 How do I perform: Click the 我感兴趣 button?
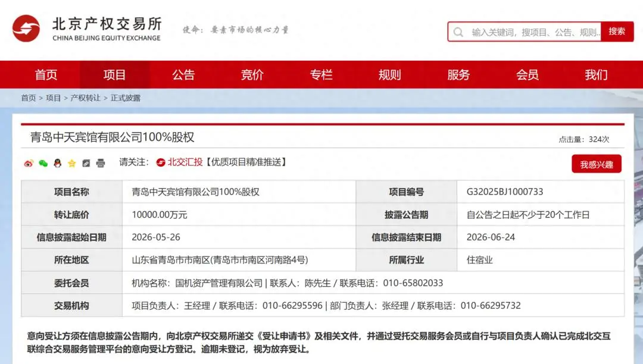click(x=597, y=164)
